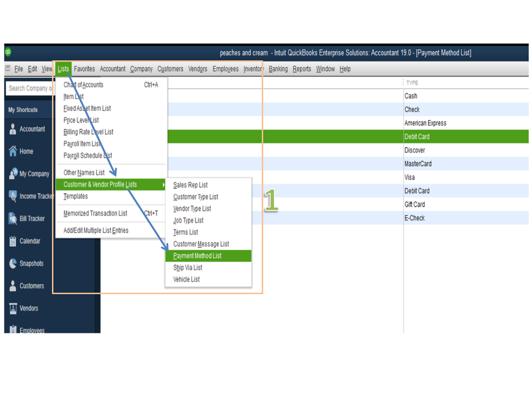The width and height of the screenshot is (532, 399).
Task: Open the Customers menu in menu bar
Action: click(170, 69)
